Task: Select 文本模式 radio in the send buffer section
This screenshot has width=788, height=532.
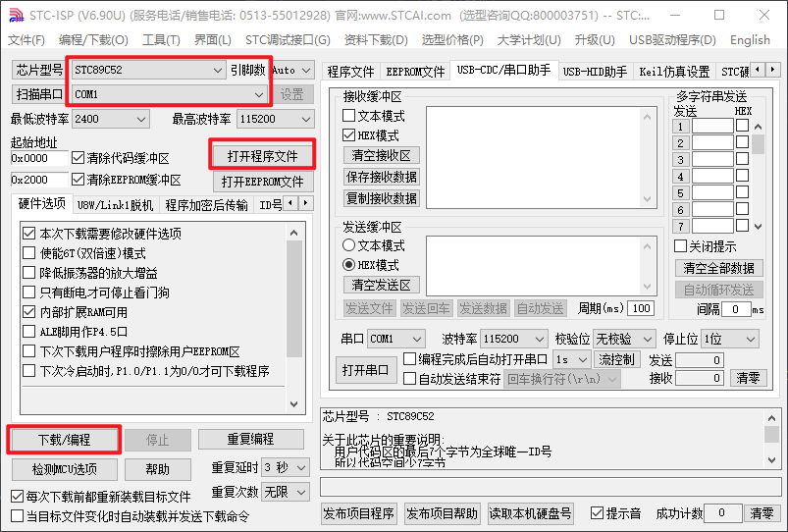Action: pyautogui.click(x=349, y=245)
